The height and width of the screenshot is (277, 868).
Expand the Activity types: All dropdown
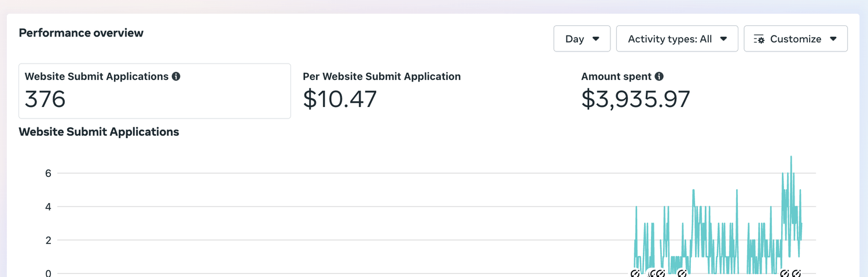[677, 39]
